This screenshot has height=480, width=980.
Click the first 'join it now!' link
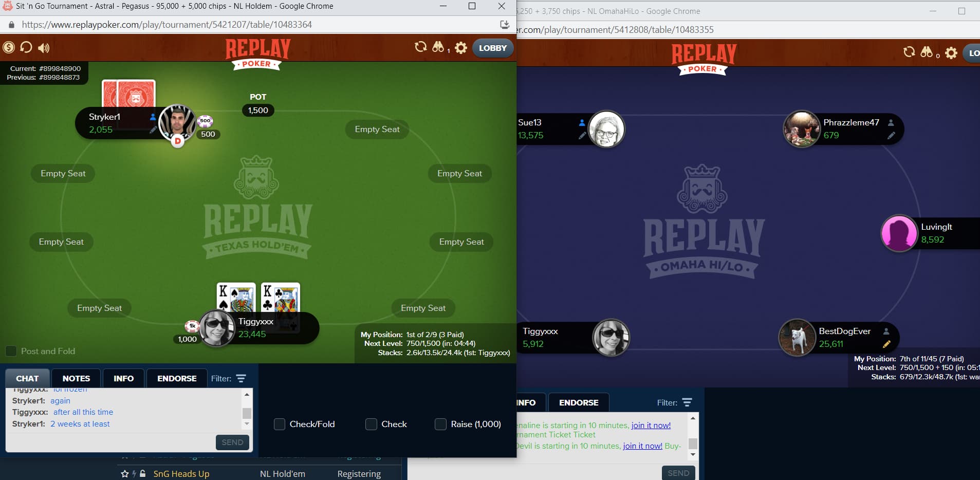click(x=651, y=425)
